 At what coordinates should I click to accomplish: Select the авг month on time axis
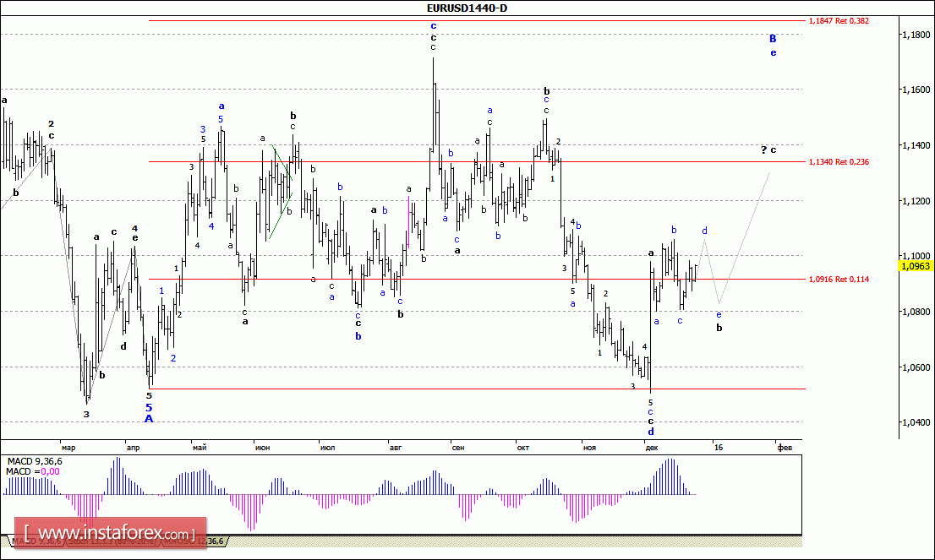coord(396,446)
